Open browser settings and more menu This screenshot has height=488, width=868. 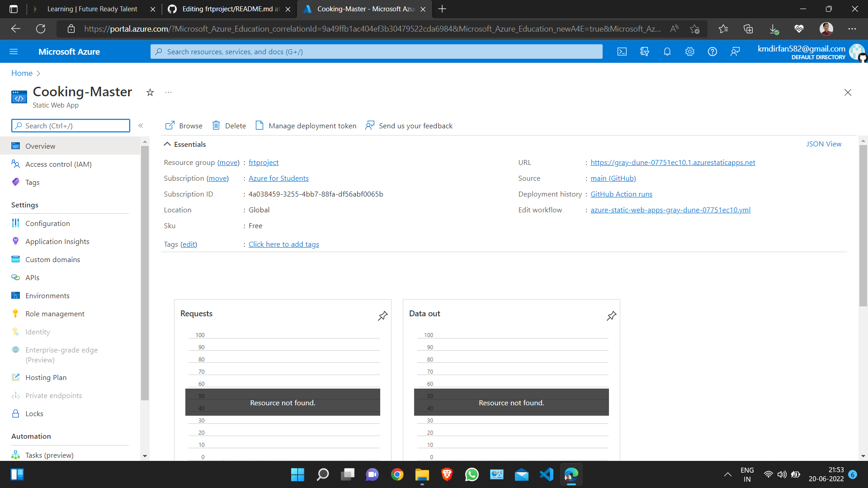[x=852, y=29]
